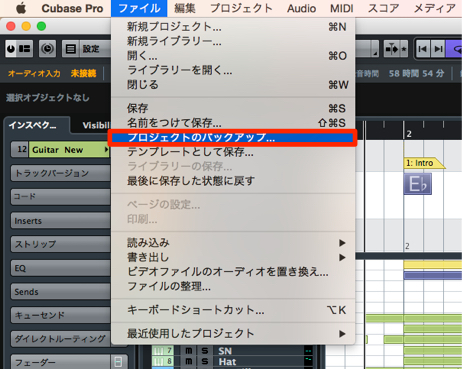
Task: Open the スコア menu
Action: (x=383, y=8)
